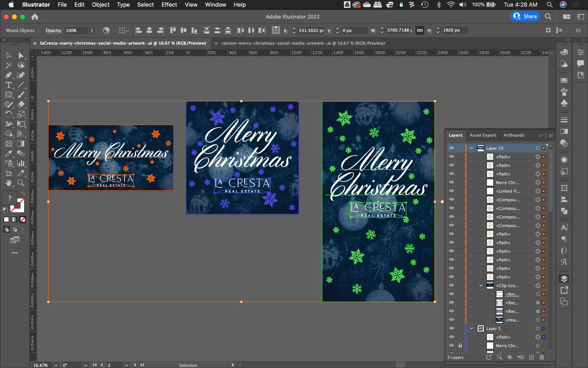Select the Gradient tool
The height and width of the screenshot is (368, 588).
click(x=21, y=143)
